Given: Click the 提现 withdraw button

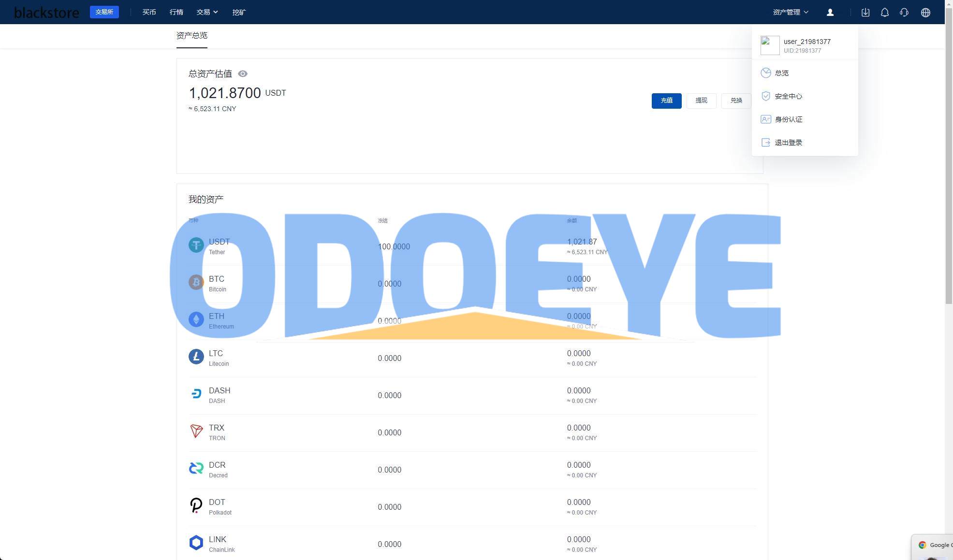Looking at the screenshot, I should pos(702,101).
